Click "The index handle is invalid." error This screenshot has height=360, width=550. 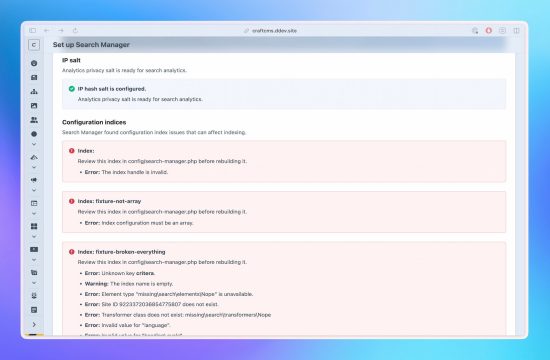(x=135, y=172)
